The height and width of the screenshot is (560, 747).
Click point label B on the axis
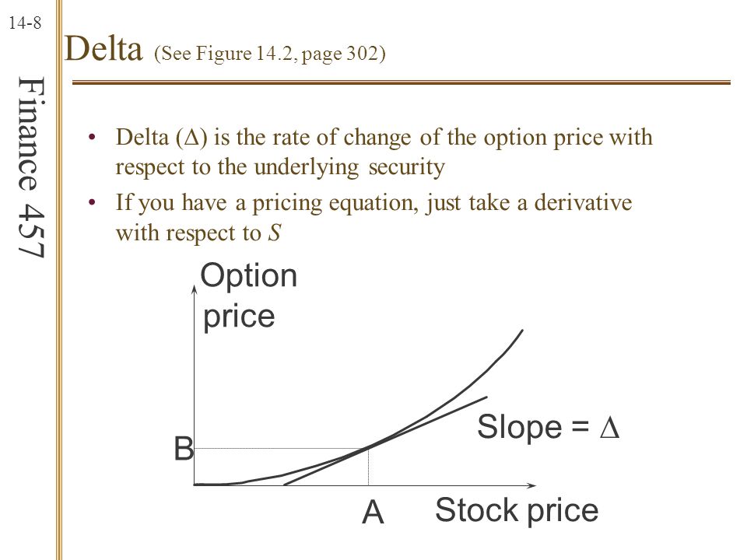tap(184, 449)
